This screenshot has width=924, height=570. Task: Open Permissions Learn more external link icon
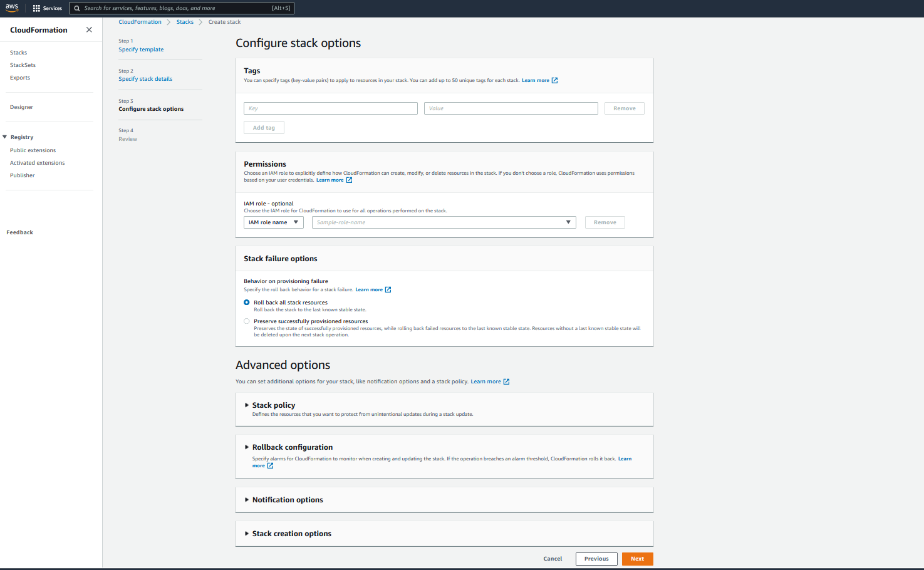pyautogui.click(x=349, y=180)
